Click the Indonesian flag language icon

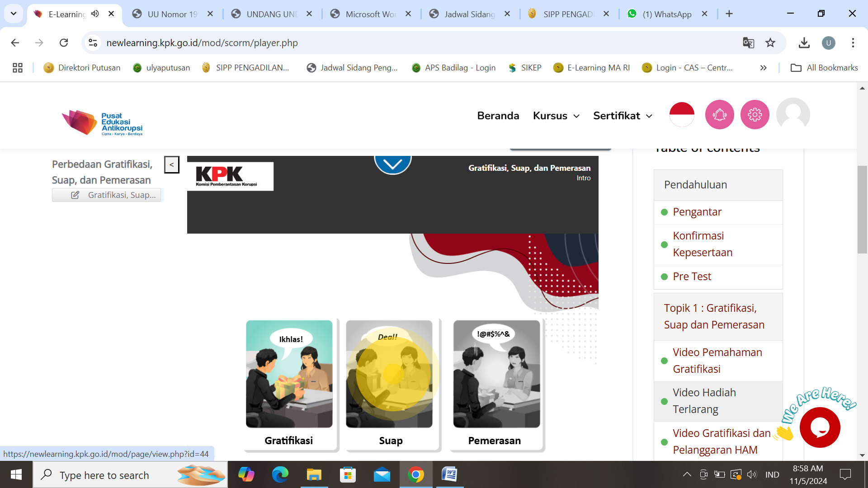682,114
